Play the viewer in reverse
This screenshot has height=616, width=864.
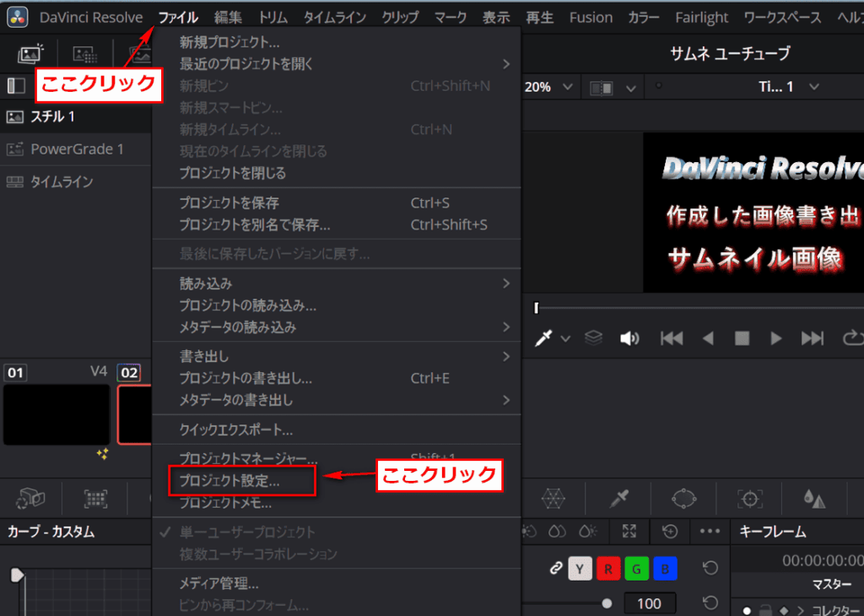pyautogui.click(x=708, y=338)
